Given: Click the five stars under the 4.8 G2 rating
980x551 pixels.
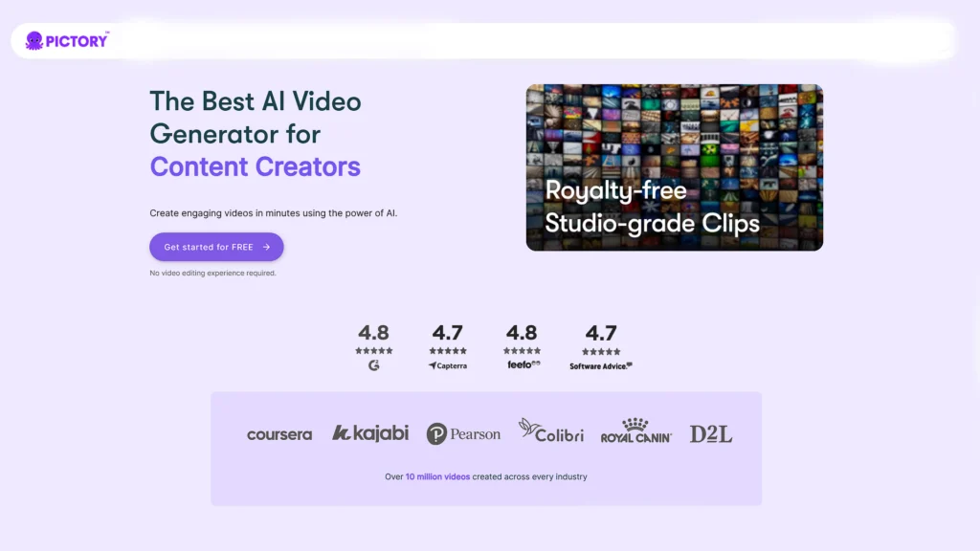Looking at the screenshot, I should point(373,348).
